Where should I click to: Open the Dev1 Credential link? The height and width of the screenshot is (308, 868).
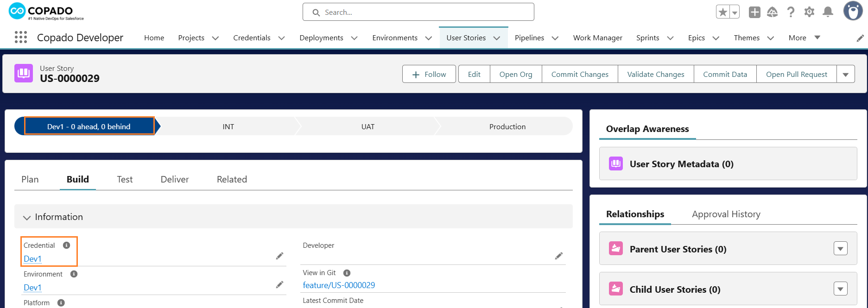pyautogui.click(x=32, y=258)
